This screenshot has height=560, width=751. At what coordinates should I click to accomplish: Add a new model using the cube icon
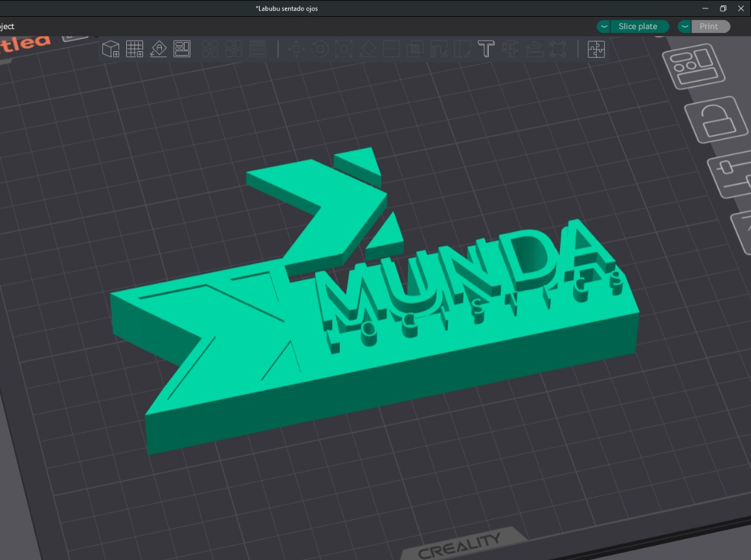click(110, 49)
